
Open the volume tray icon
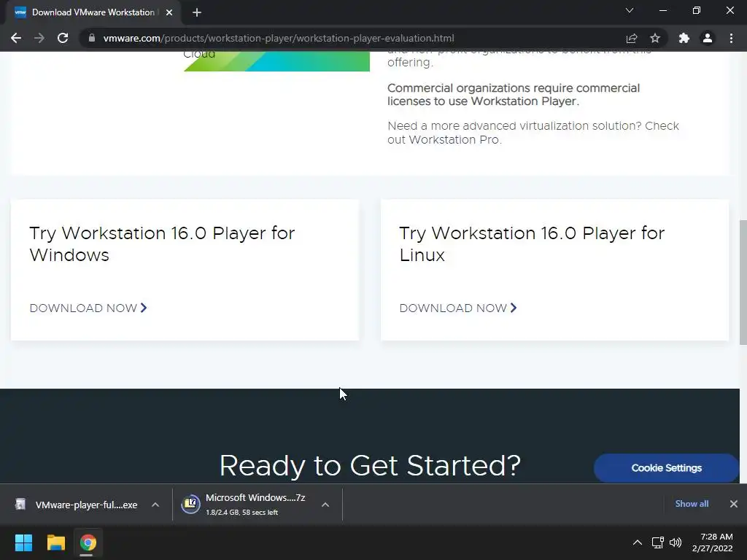(676, 542)
